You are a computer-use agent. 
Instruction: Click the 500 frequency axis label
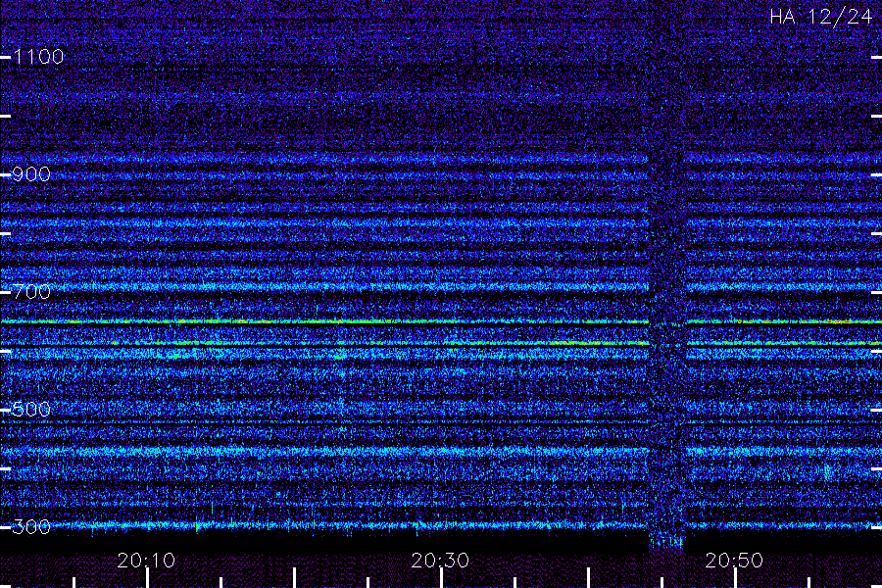pos(31,409)
